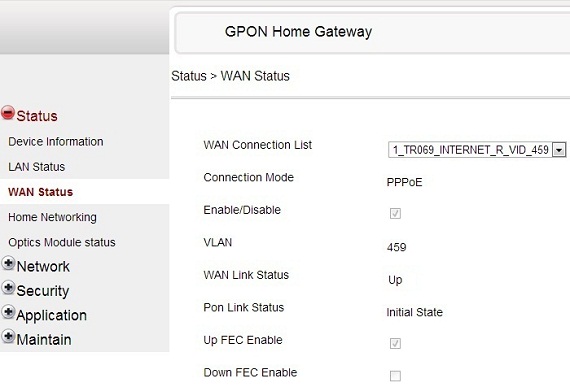
Task: Check the Down FEC Enable checkbox
Action: pos(395,376)
